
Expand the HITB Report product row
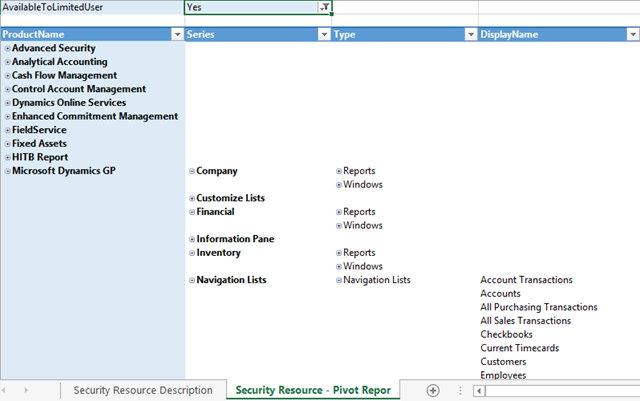7,158
